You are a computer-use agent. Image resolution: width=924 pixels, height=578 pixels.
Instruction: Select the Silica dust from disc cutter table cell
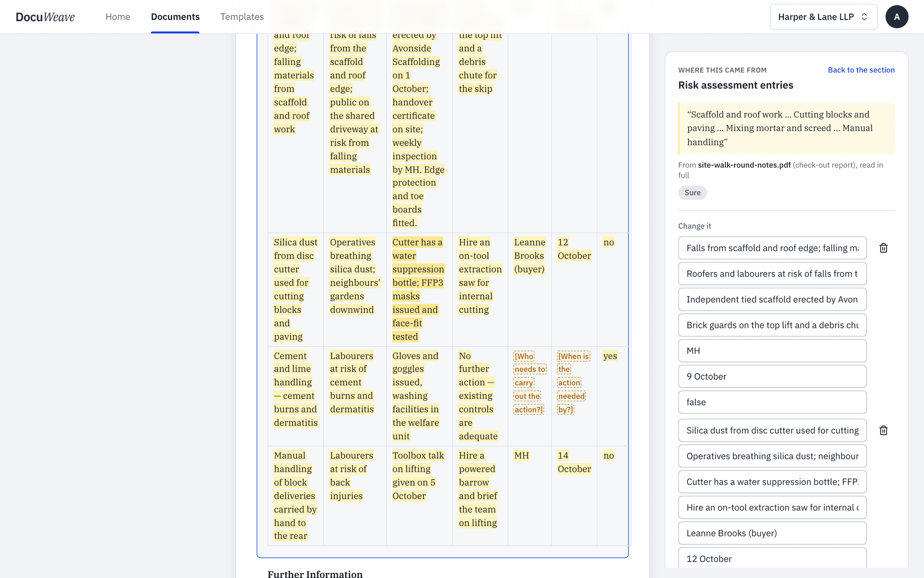coord(296,289)
